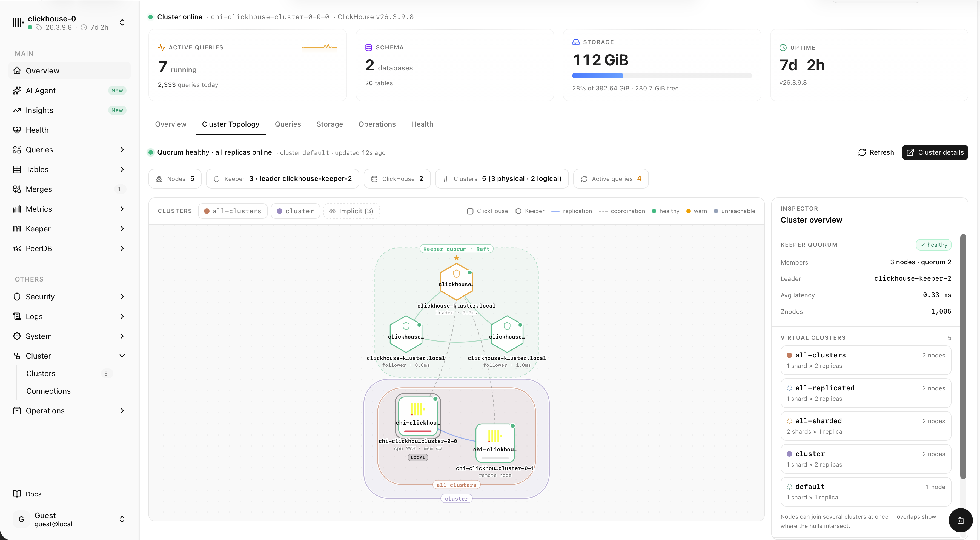Open the Security shield icon
Image resolution: width=980 pixels, height=540 pixels.
point(17,297)
